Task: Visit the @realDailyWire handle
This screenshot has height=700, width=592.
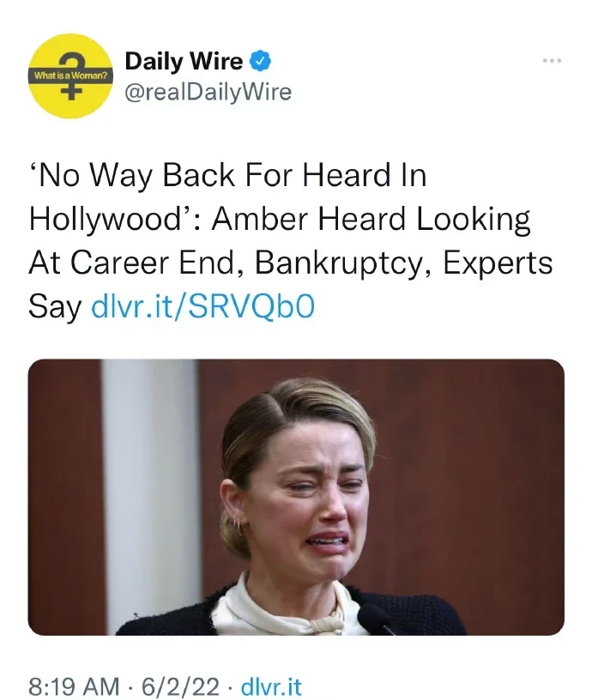Action: (208, 92)
